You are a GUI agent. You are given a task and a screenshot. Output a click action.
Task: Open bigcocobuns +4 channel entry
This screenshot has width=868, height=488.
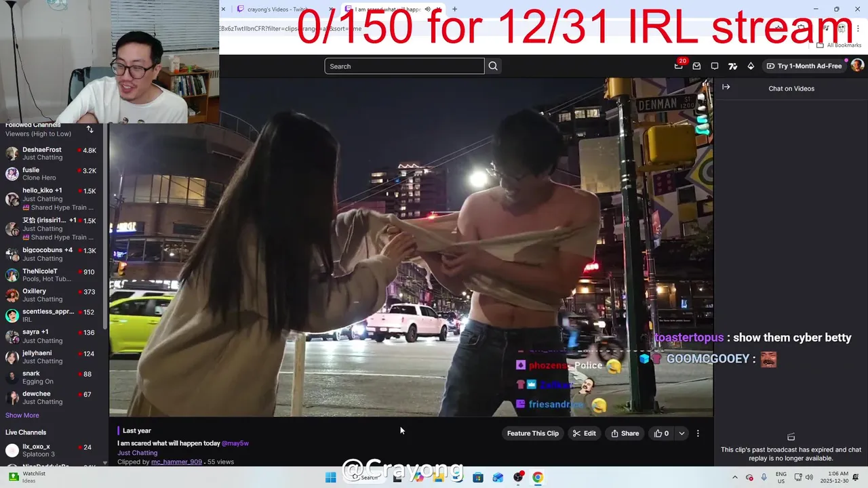(x=53, y=254)
